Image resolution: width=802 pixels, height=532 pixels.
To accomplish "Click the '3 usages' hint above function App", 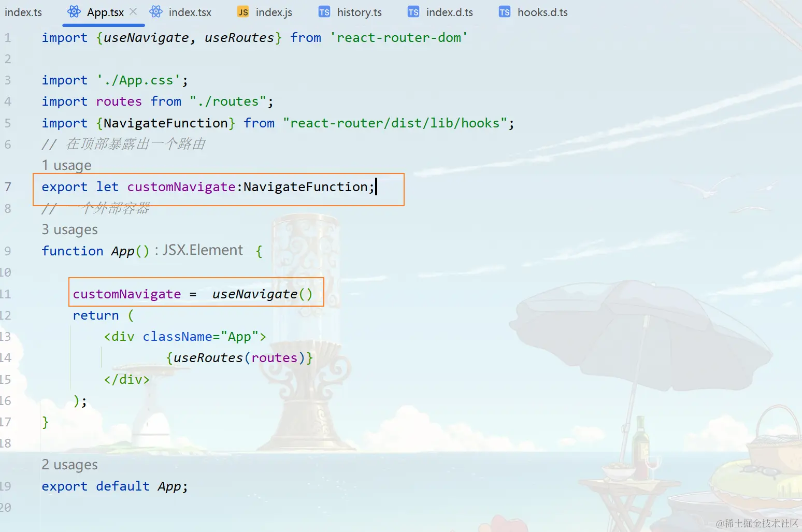I will point(69,229).
